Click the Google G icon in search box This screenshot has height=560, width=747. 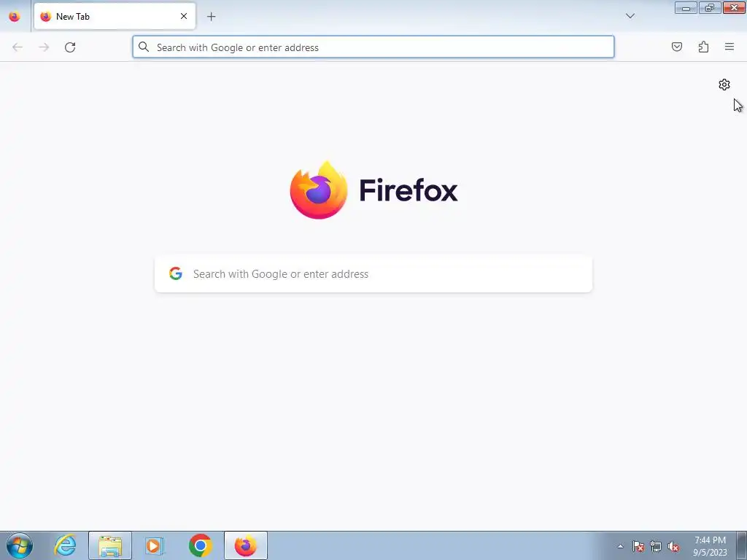176,273
